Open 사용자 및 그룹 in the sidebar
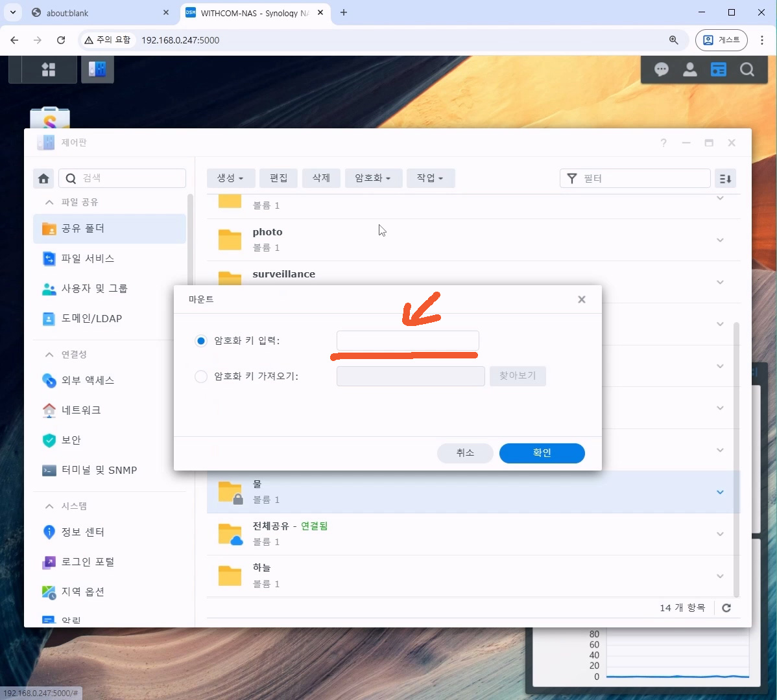 pyautogui.click(x=94, y=288)
